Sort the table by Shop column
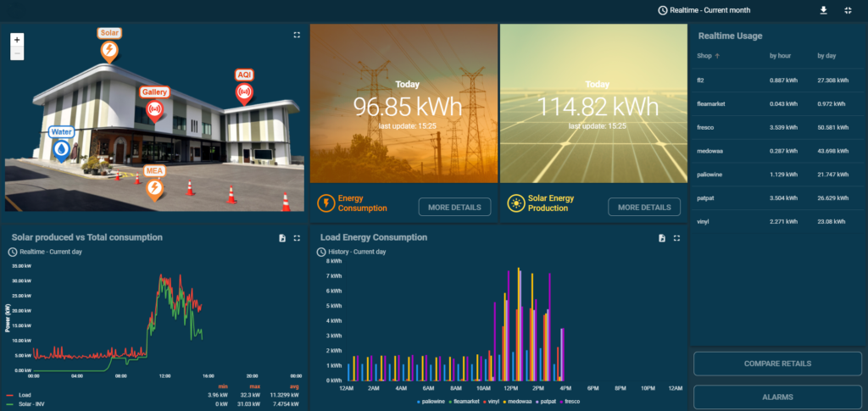The width and height of the screenshot is (868, 411). pyautogui.click(x=704, y=56)
